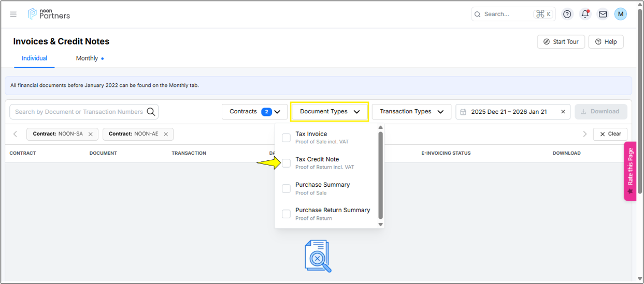Clear the selected date range
This screenshot has height=284, width=644.
[563, 112]
